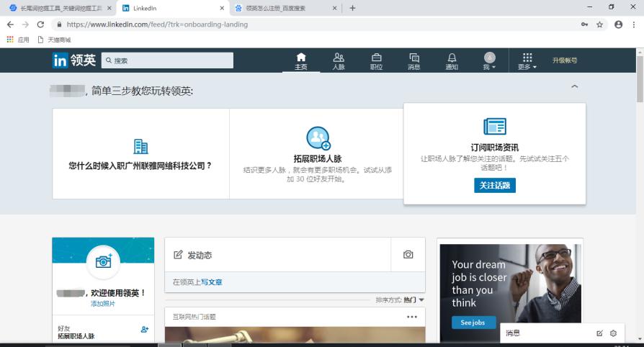Click the 订阅职场资讯 card heading

click(494, 148)
